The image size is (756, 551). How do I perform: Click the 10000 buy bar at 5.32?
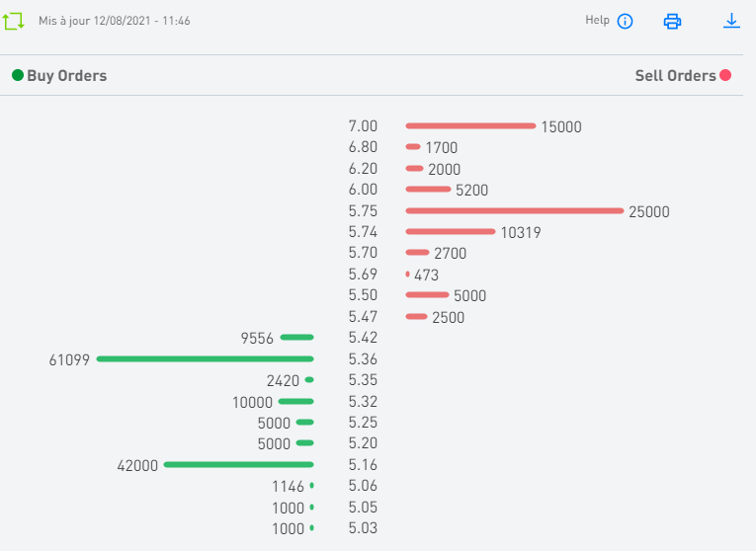point(295,401)
